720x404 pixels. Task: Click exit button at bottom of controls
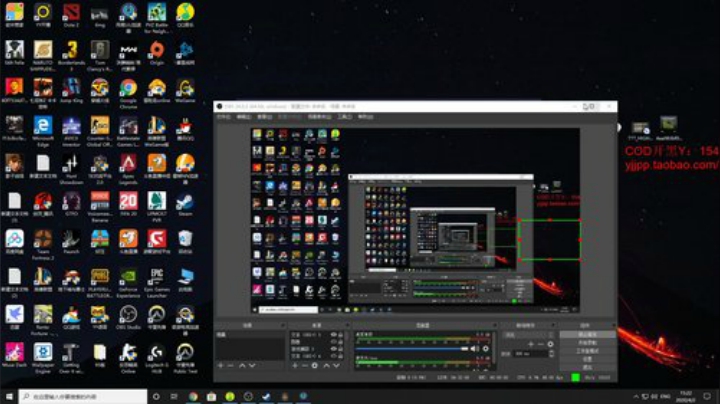(587, 367)
